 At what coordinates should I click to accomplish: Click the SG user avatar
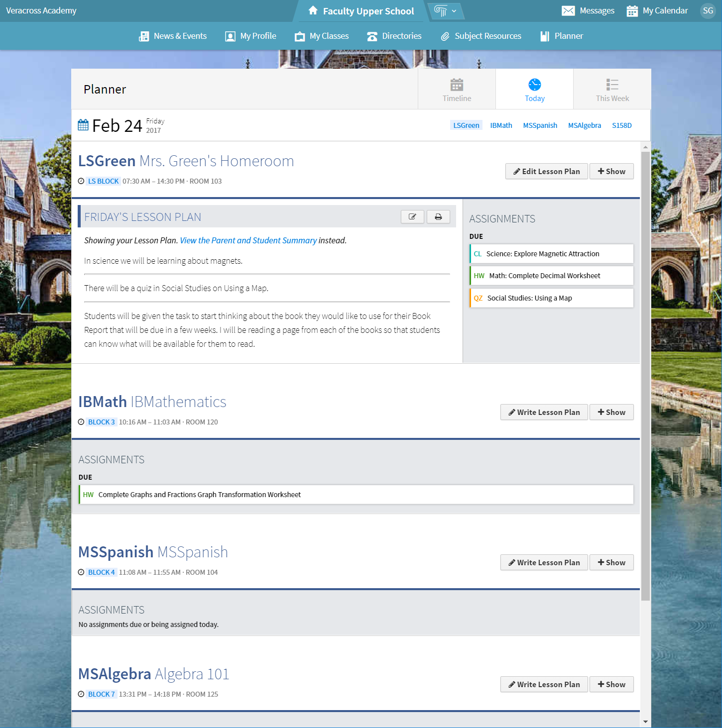(x=708, y=11)
